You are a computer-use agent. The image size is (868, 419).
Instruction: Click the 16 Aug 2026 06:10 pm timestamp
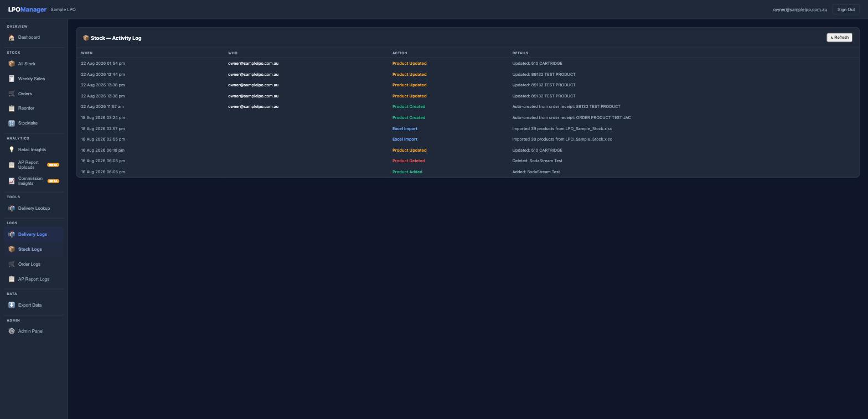(x=103, y=151)
